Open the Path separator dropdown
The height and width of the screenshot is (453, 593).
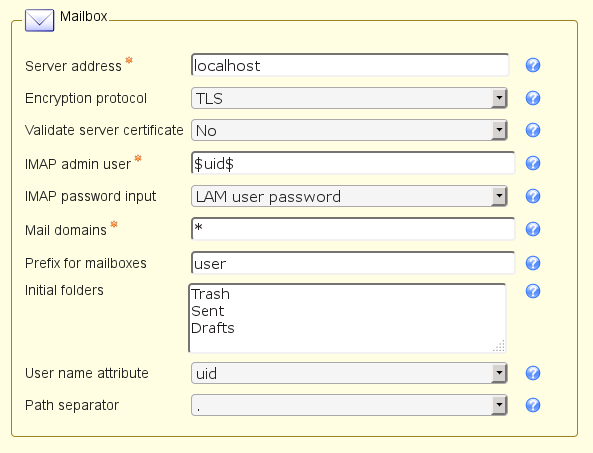pos(349,405)
